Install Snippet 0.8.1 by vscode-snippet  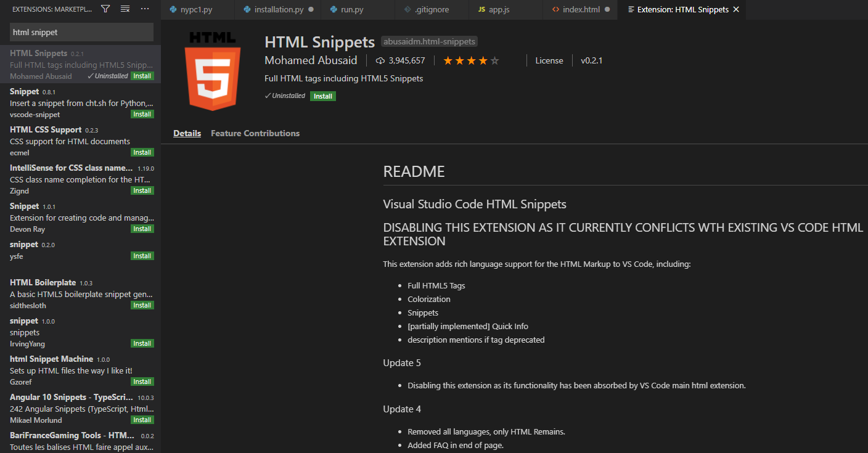(142, 115)
